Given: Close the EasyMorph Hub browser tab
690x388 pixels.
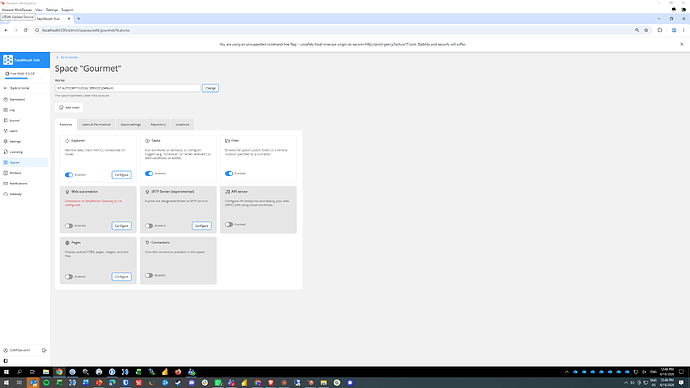Looking at the screenshot, I should [69, 18].
